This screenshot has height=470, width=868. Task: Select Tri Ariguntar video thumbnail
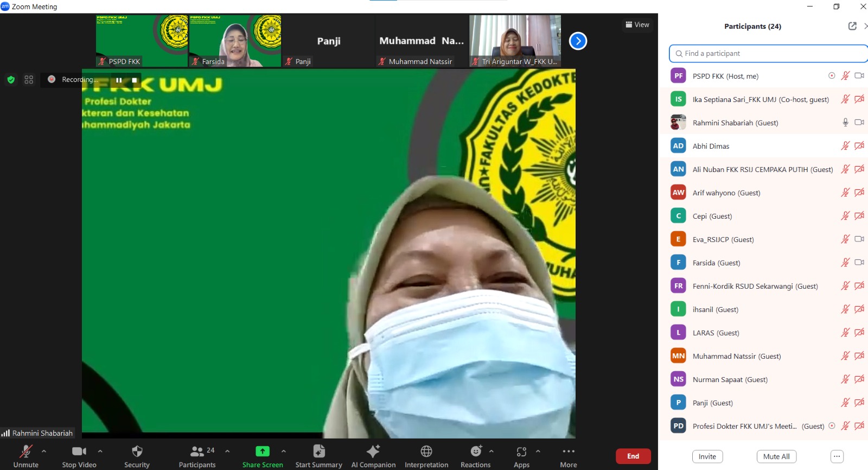[x=515, y=41]
